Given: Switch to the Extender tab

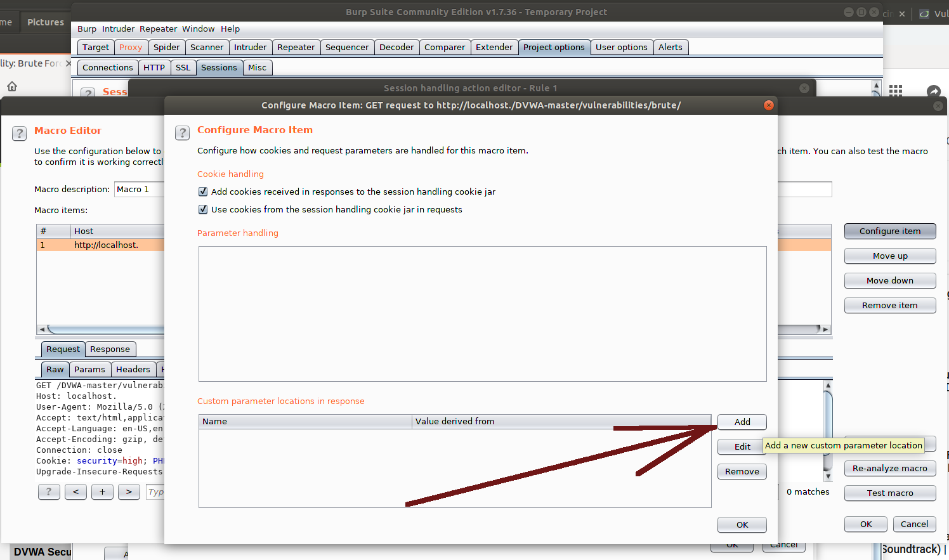Looking at the screenshot, I should tap(494, 47).
